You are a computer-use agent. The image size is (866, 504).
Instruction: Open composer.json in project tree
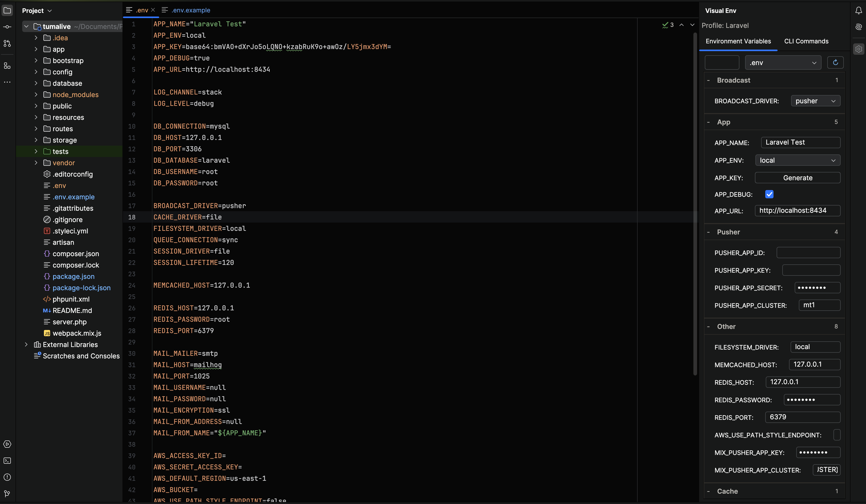pos(76,254)
